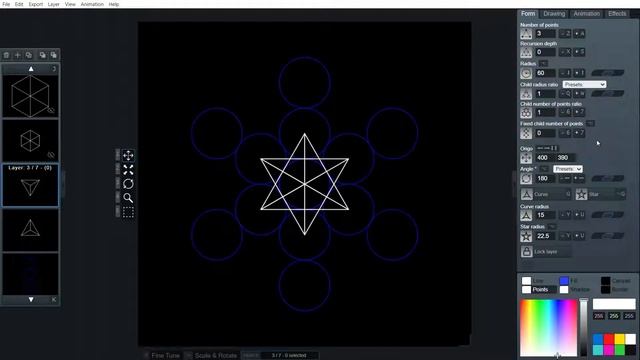Open the Edit menu
640x360 pixels.
click(19, 4)
